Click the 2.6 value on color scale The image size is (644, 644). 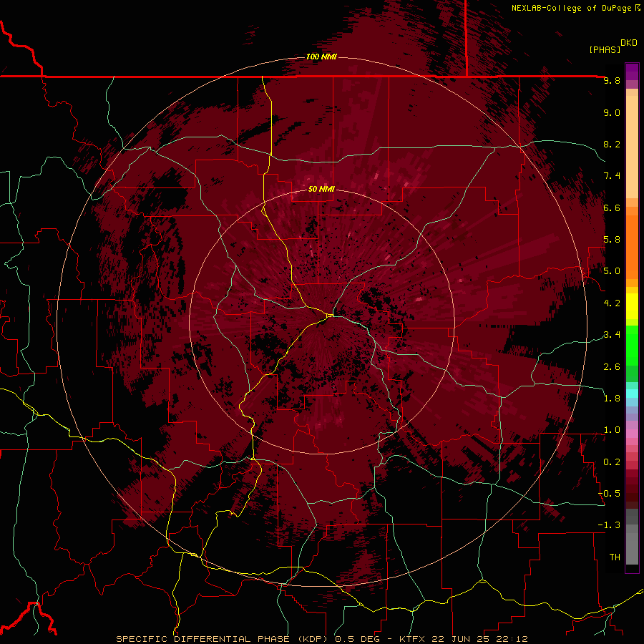pyautogui.click(x=612, y=367)
